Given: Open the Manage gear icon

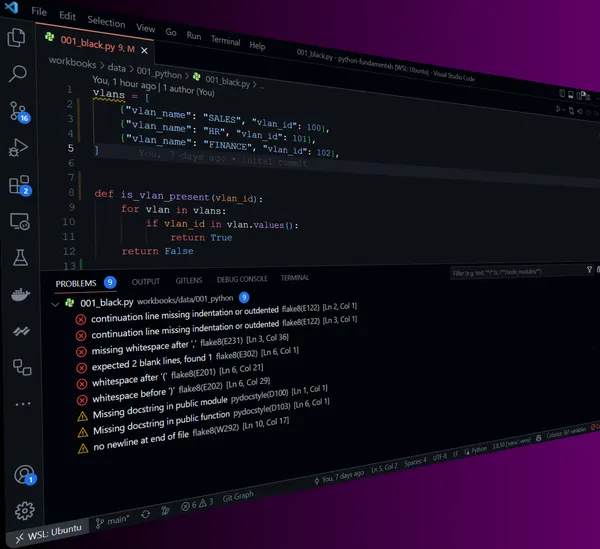Looking at the screenshot, I should pyautogui.click(x=25, y=511).
